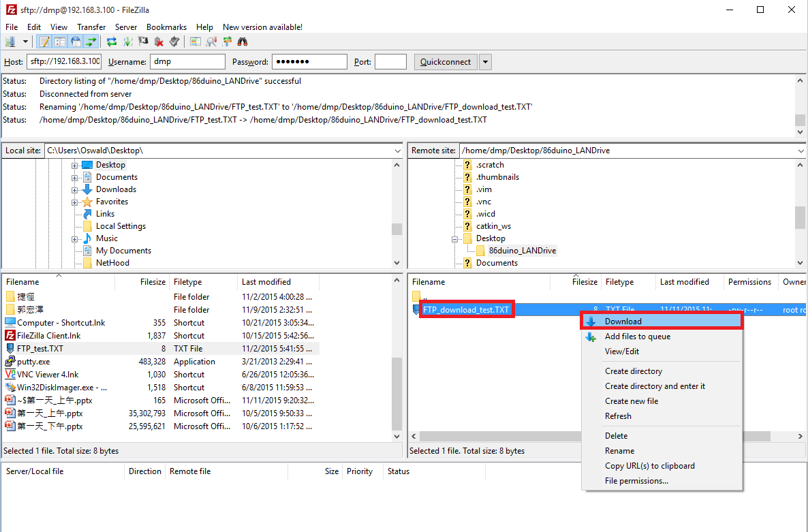808x532 pixels.
Task: Toggle the local directory tree display
Action: coord(60,42)
